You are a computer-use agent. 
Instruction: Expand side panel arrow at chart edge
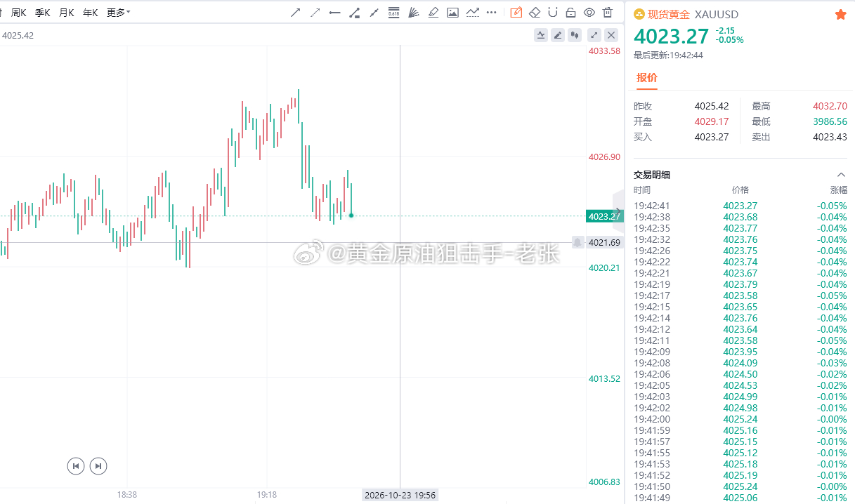[618, 211]
